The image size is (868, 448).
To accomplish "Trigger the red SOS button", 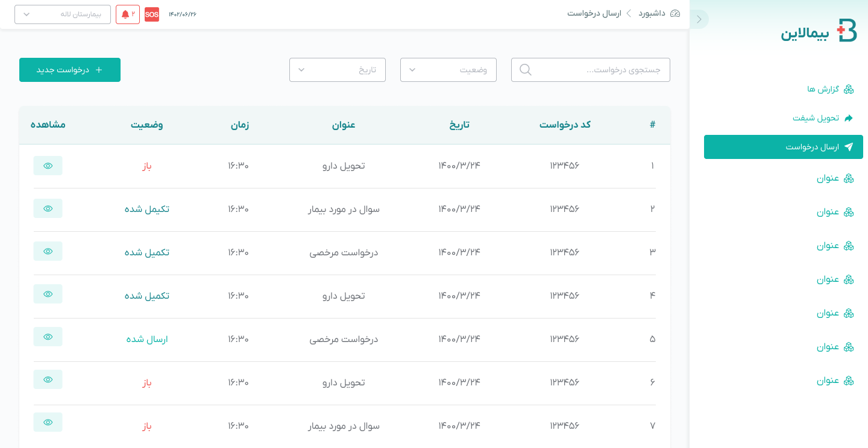I will pos(152,14).
